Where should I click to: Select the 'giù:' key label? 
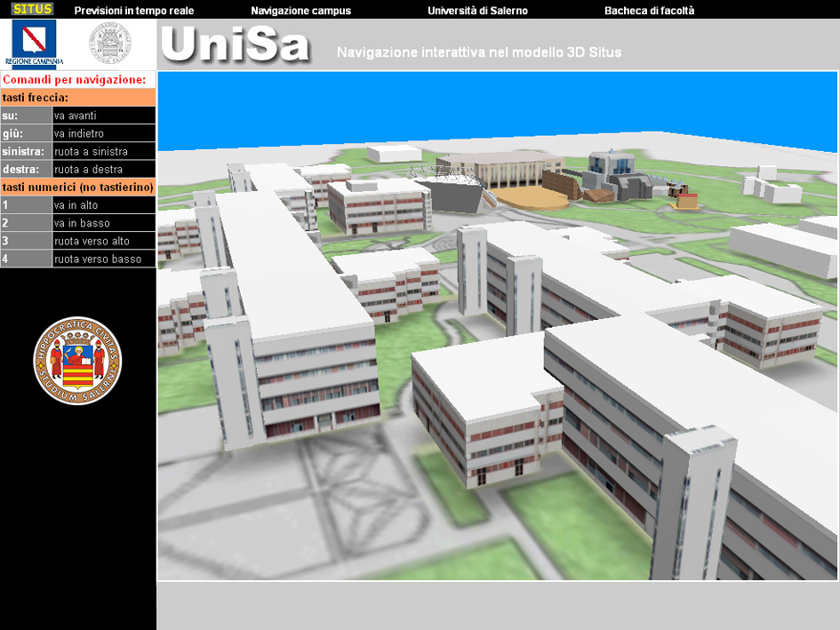(x=27, y=133)
